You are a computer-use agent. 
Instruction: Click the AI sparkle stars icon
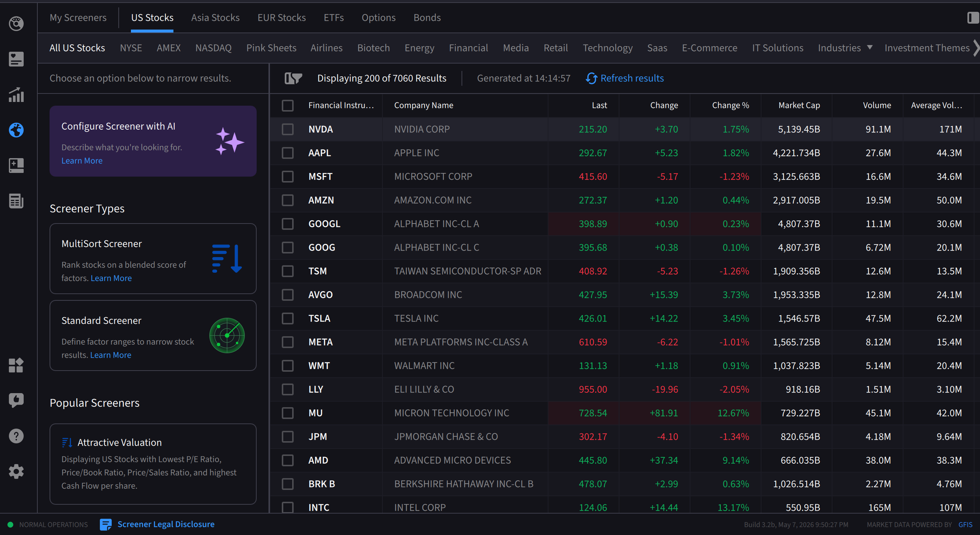click(229, 141)
